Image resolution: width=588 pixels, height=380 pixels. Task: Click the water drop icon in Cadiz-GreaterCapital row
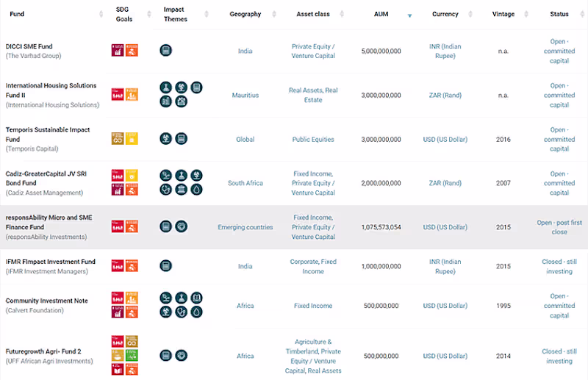(196, 190)
